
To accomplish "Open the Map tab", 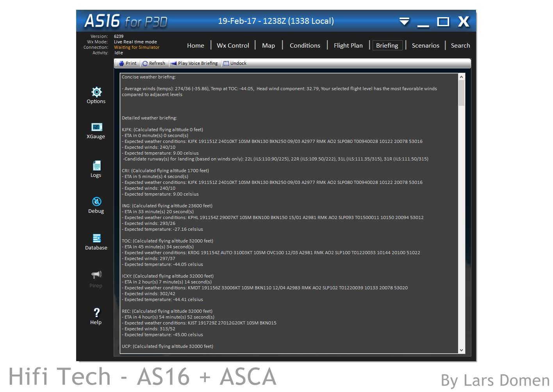I will [268, 46].
